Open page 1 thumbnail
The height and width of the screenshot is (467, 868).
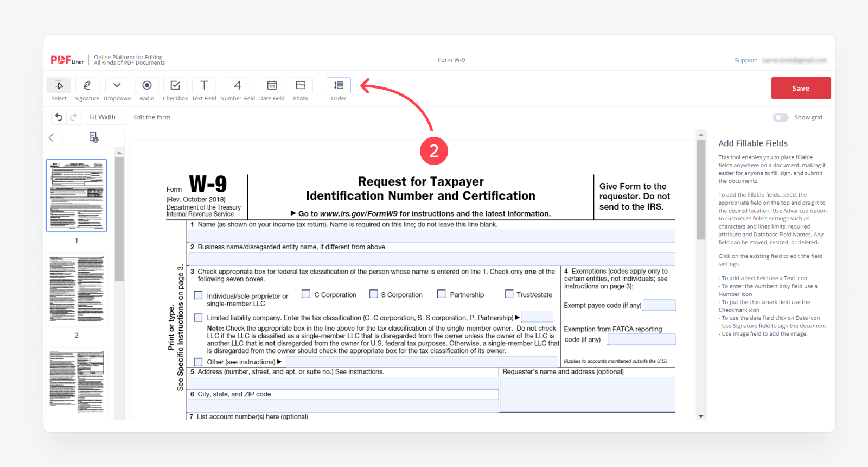76,195
